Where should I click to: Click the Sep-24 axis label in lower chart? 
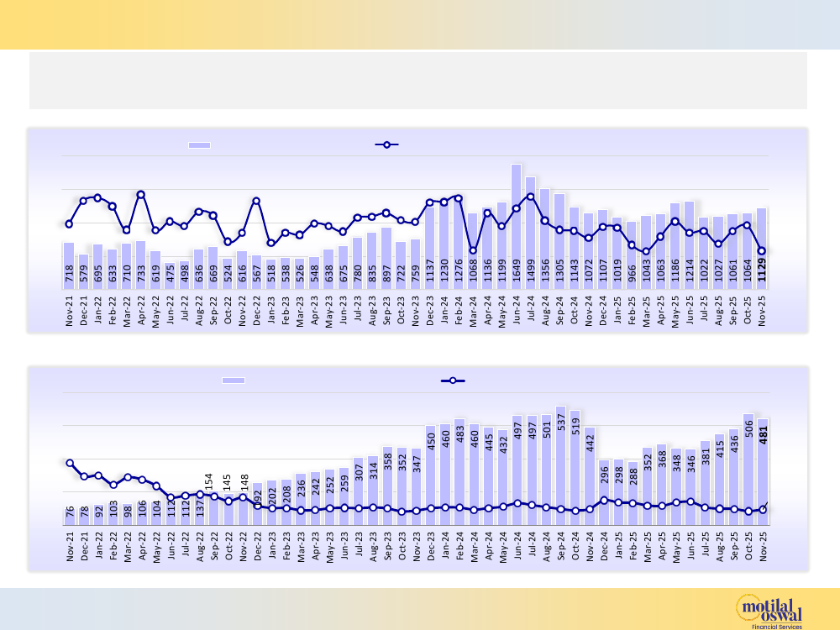click(x=561, y=547)
